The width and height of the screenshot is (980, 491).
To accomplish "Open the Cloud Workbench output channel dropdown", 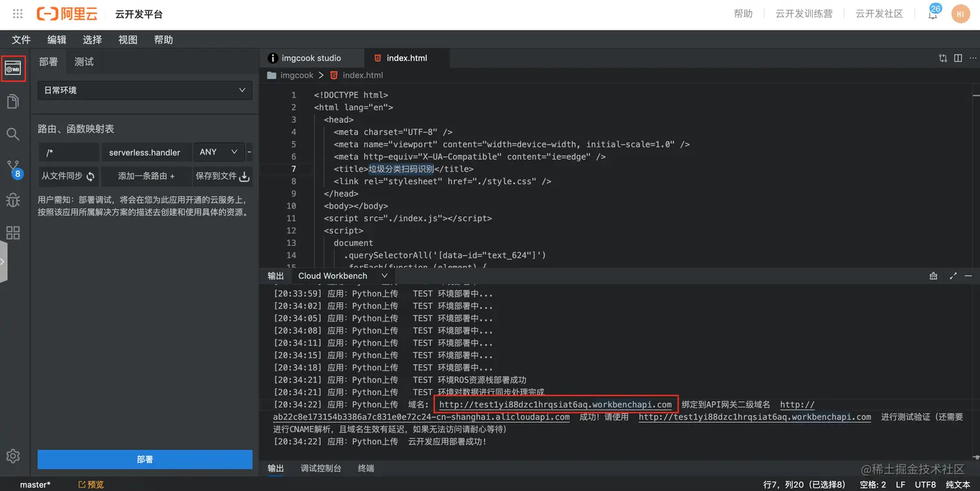I will (342, 276).
